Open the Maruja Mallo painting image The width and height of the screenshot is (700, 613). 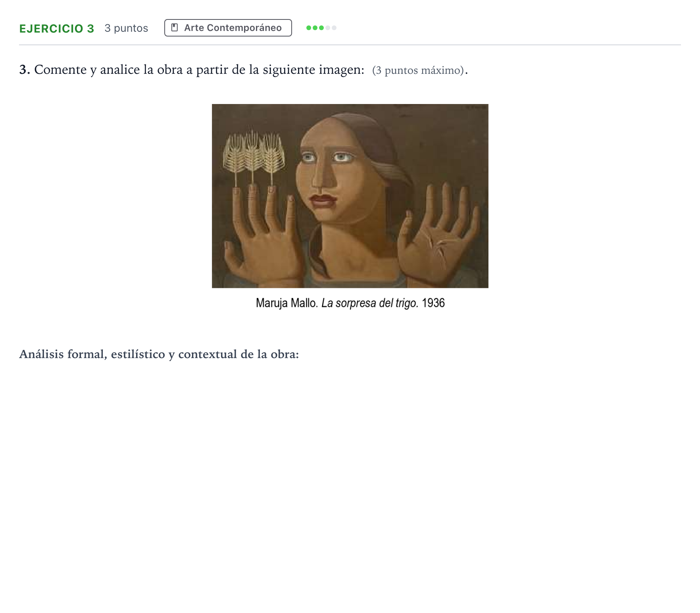pos(350,196)
